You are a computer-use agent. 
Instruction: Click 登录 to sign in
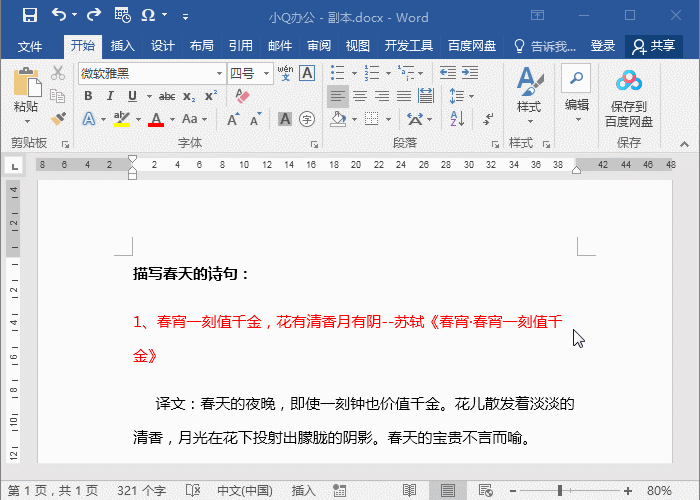coord(603,46)
